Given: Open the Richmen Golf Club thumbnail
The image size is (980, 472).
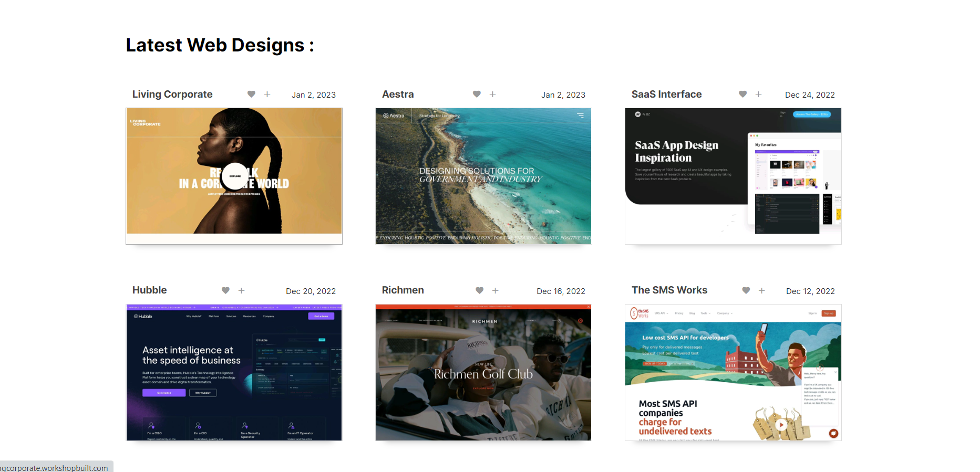Looking at the screenshot, I should (x=483, y=372).
